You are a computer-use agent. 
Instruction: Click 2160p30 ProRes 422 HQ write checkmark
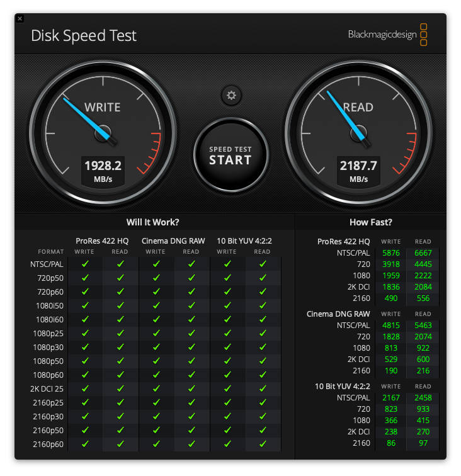pos(85,416)
